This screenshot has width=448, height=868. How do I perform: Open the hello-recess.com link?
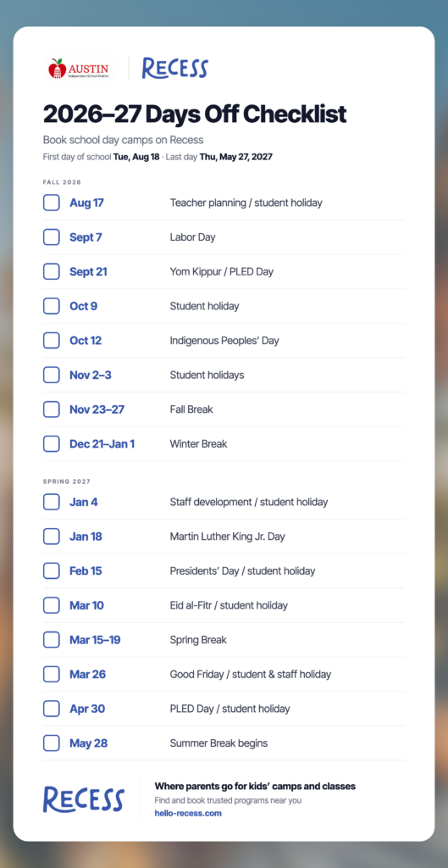[x=188, y=813]
